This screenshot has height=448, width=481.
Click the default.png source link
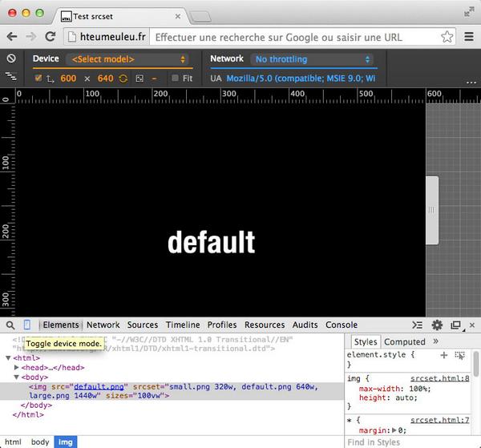(99, 386)
